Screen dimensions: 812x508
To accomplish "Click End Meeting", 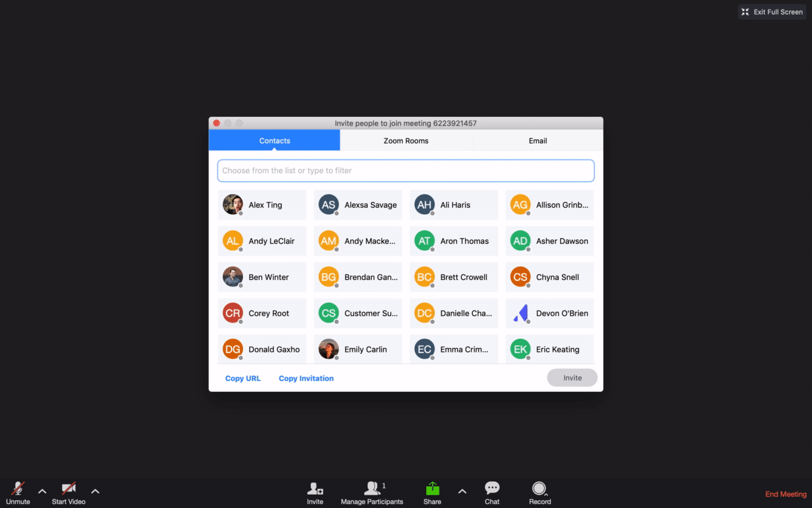I will pyautogui.click(x=785, y=494).
